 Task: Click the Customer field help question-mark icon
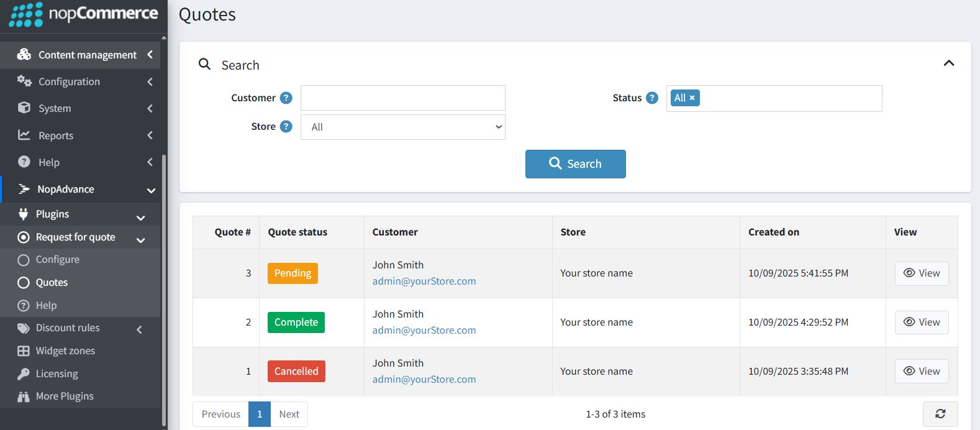click(286, 98)
